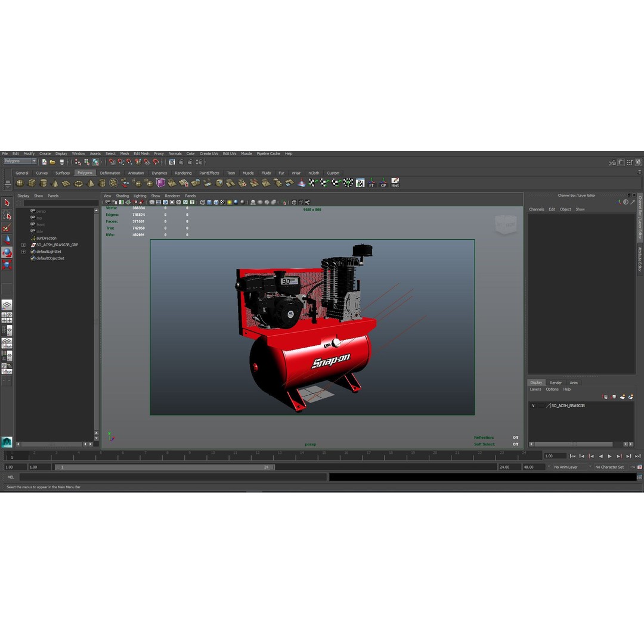Click the current frame field 1.00

(x=555, y=456)
